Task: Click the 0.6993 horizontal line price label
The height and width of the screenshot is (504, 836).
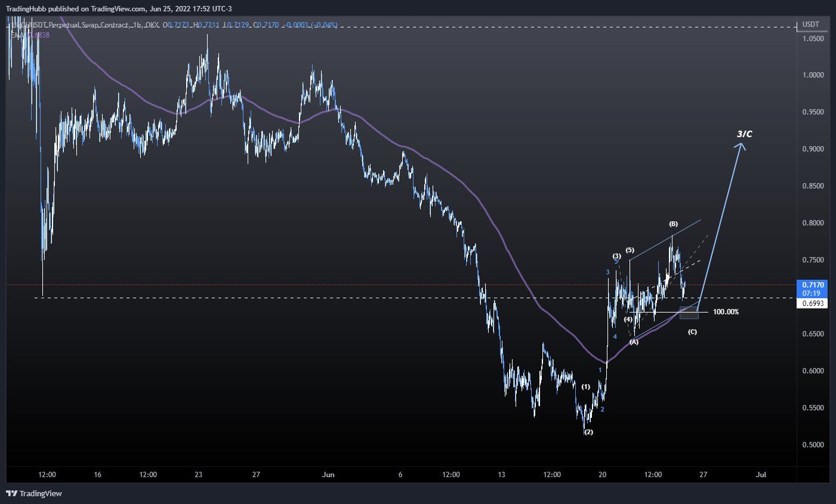Action: pos(812,304)
